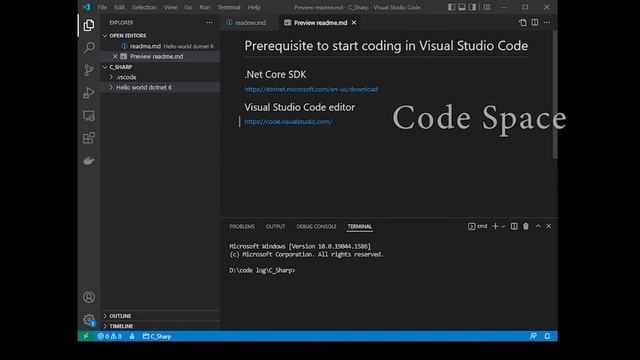Split the editor to the right
The width and height of the screenshot is (640, 360).
click(535, 22)
